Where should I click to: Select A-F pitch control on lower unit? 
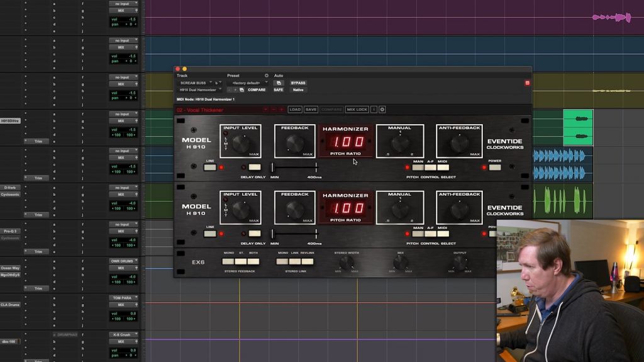430,234
